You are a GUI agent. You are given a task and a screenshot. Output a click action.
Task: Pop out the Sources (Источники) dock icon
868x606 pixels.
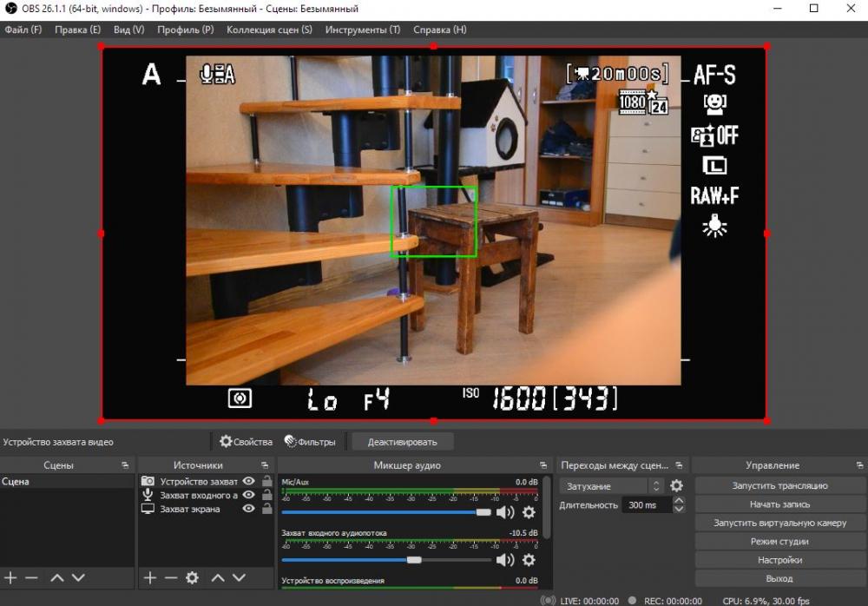265,465
